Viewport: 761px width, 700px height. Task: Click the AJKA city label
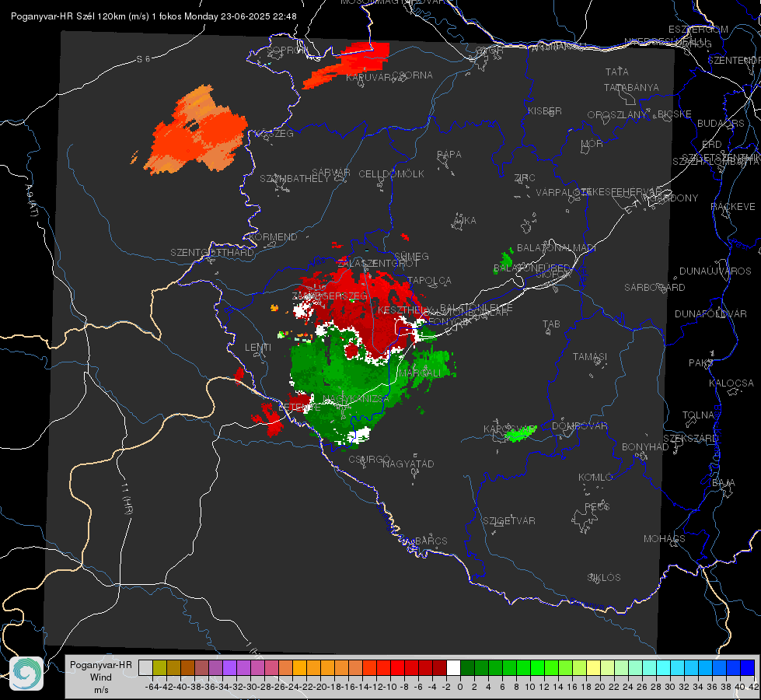click(465, 221)
